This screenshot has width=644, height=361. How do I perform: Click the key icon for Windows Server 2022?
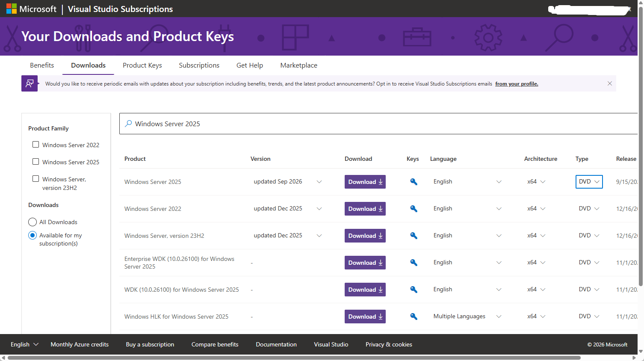(414, 209)
